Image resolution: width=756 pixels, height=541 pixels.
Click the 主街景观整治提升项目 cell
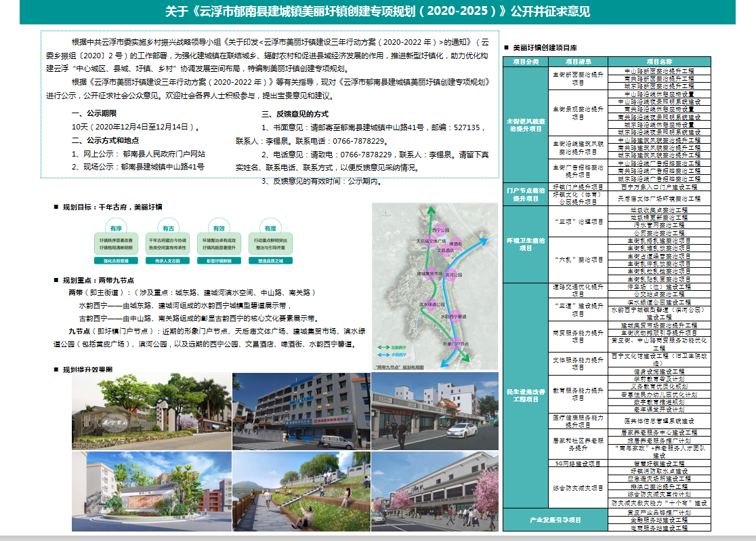click(x=578, y=113)
